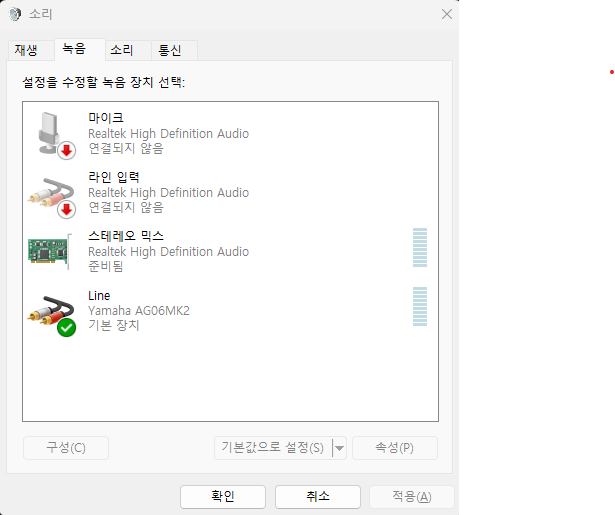This screenshot has height=515, width=615.
Task: Click the 녹음 tab
Action: [73, 49]
